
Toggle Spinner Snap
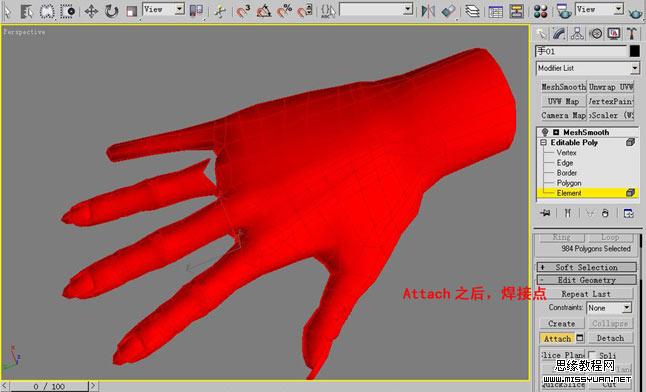pos(305,11)
